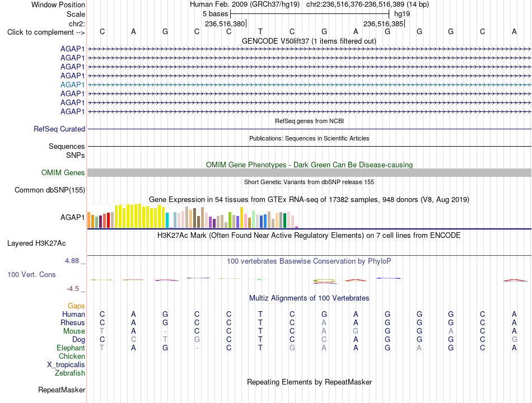Click the GTEx Gene Expression track title
The height and width of the screenshot is (403, 532).
click(x=309, y=199)
